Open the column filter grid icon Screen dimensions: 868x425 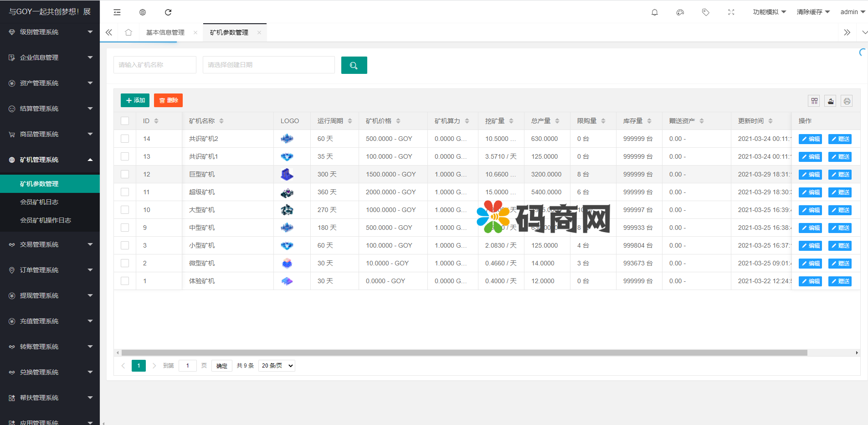(814, 101)
